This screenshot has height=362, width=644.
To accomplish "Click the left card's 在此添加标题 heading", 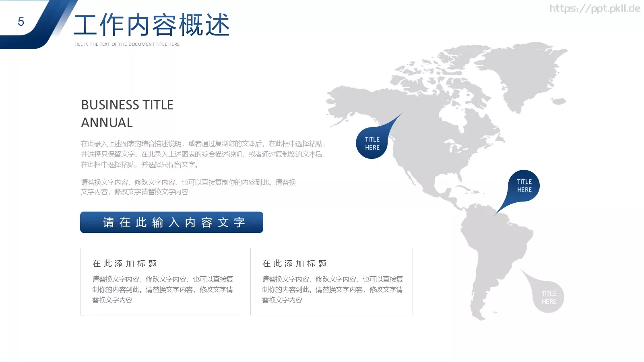I will [125, 263].
